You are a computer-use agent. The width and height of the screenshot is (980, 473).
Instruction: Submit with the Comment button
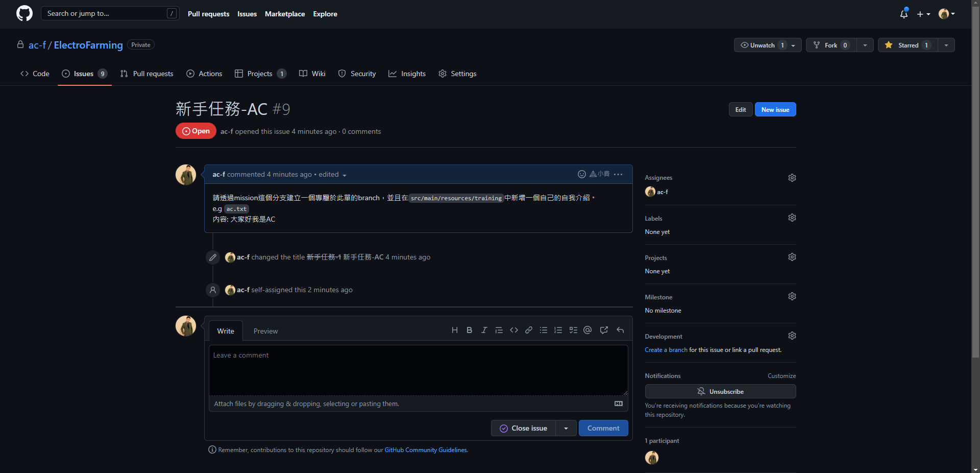(x=603, y=428)
